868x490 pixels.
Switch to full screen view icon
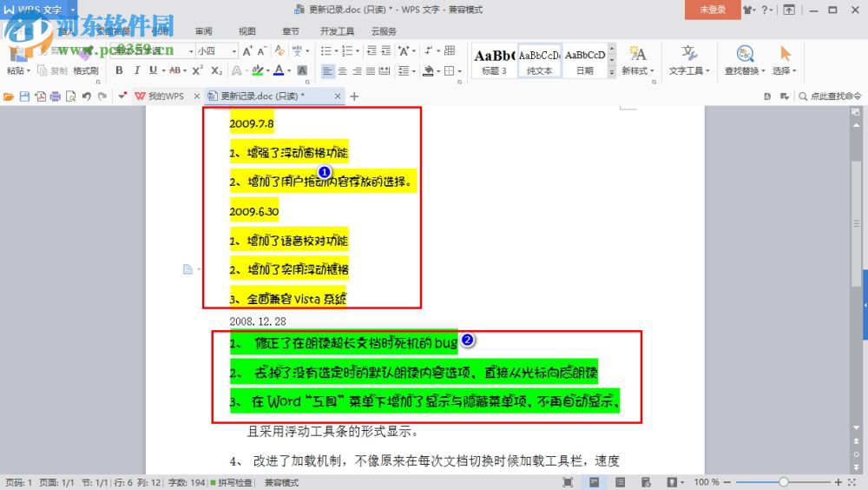[568, 482]
